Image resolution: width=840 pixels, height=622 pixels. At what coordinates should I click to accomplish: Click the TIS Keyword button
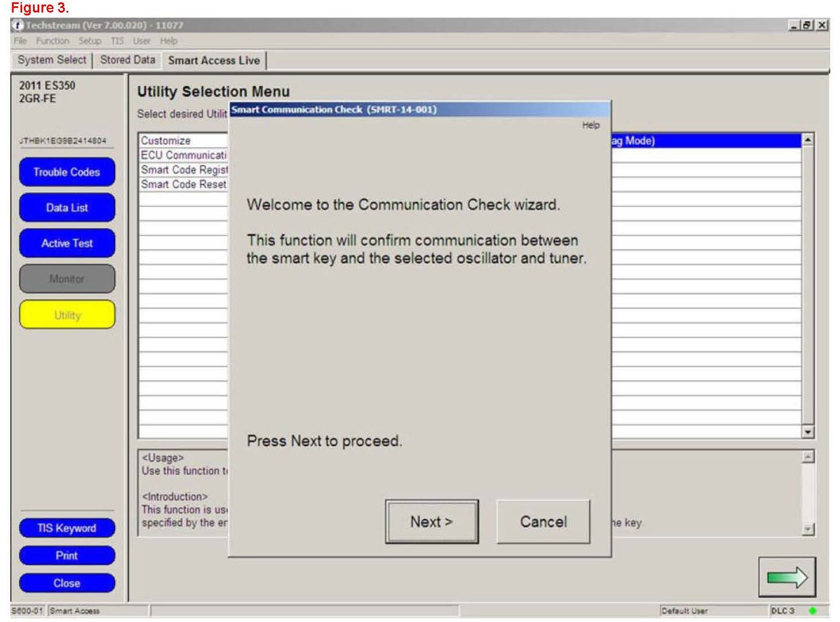[67, 529]
